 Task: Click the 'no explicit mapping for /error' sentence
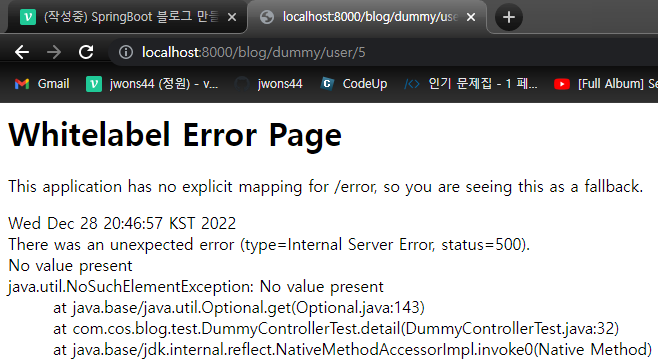[326, 186]
